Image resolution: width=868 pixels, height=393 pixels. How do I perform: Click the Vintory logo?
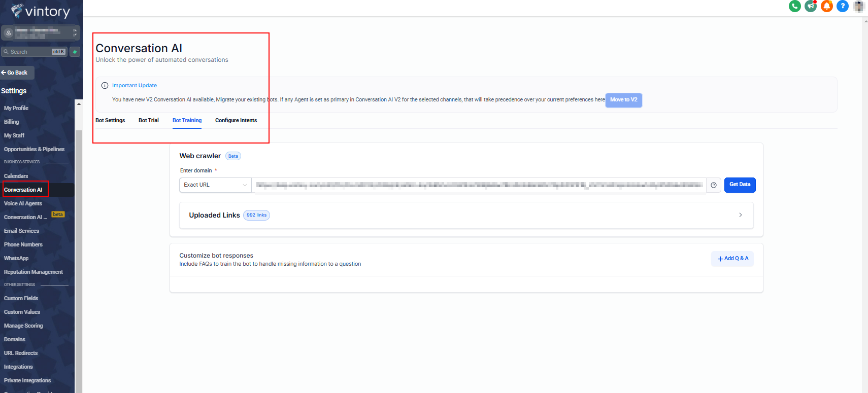41,11
